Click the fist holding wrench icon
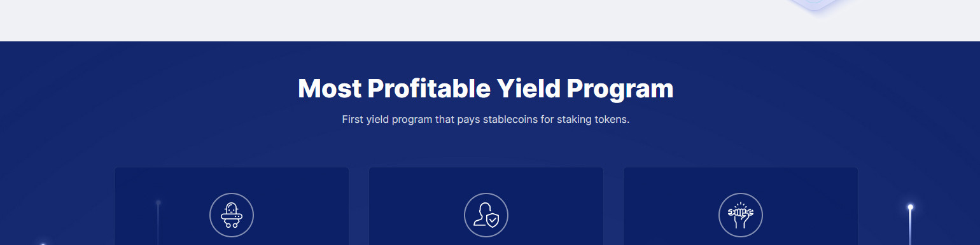 pyautogui.click(x=741, y=215)
